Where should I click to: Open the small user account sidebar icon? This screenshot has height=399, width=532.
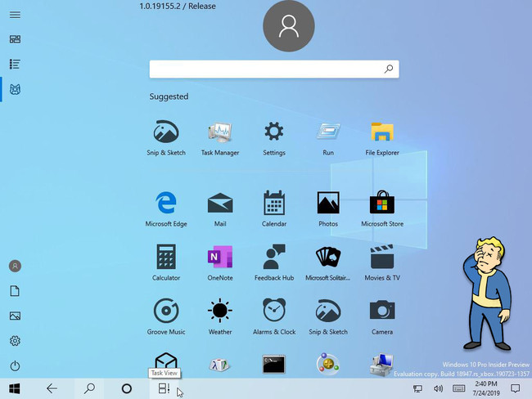(x=15, y=266)
